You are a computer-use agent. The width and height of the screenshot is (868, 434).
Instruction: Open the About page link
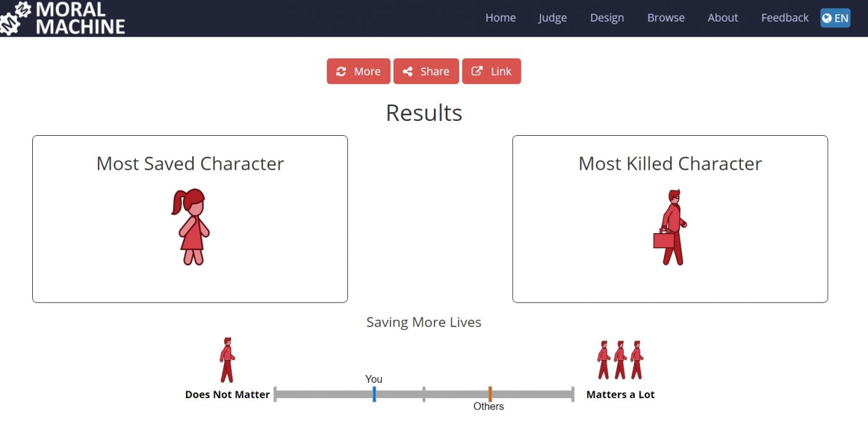tap(723, 18)
